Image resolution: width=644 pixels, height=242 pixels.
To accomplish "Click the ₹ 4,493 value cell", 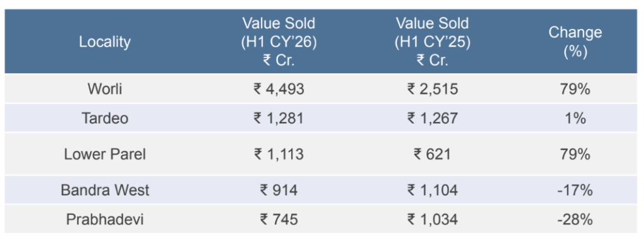I will [x=279, y=89].
